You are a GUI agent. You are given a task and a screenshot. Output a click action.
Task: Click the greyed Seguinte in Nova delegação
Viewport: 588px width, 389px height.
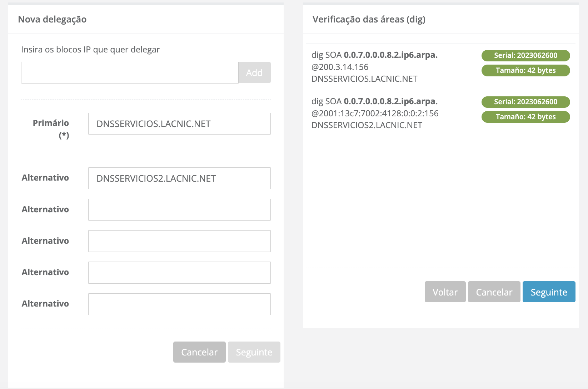point(254,352)
